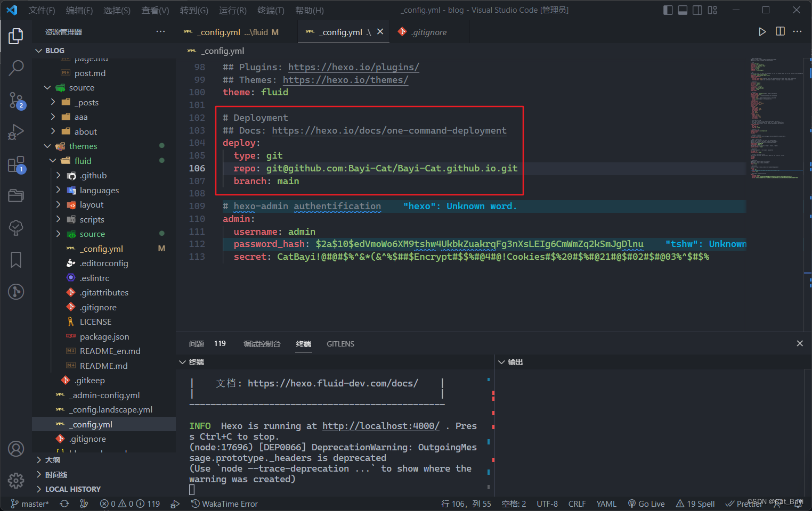Expand the scripts folder
812x511 pixels.
pyautogui.click(x=104, y=219)
